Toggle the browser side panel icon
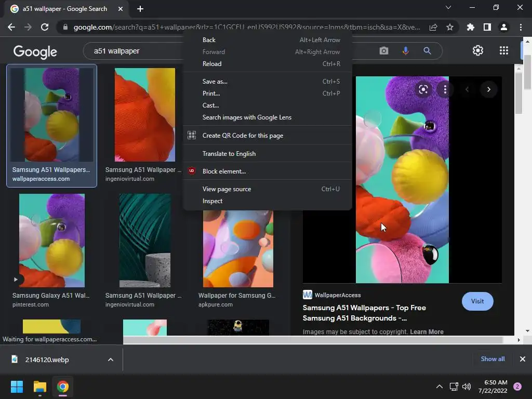Screen dimensions: 532x399 pos(487,27)
